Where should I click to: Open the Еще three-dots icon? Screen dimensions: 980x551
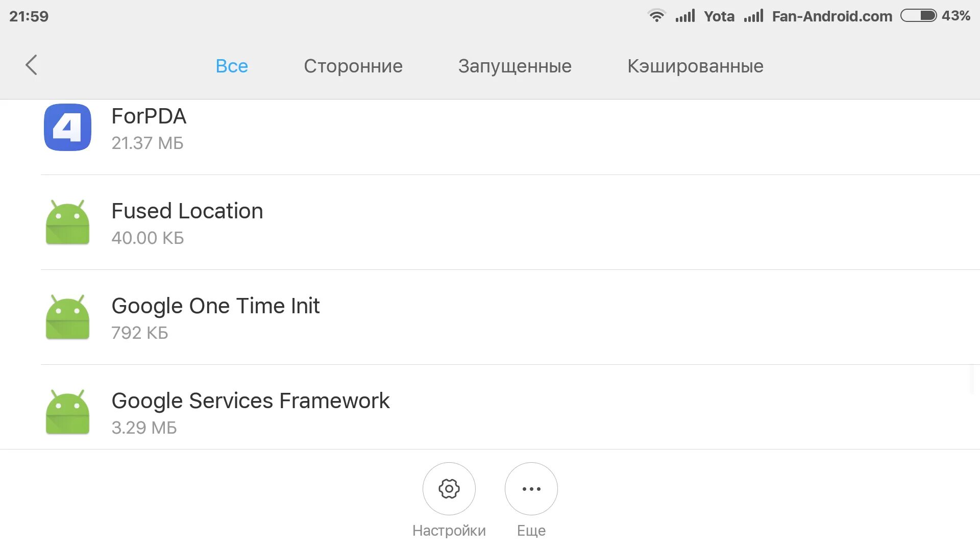click(x=531, y=489)
